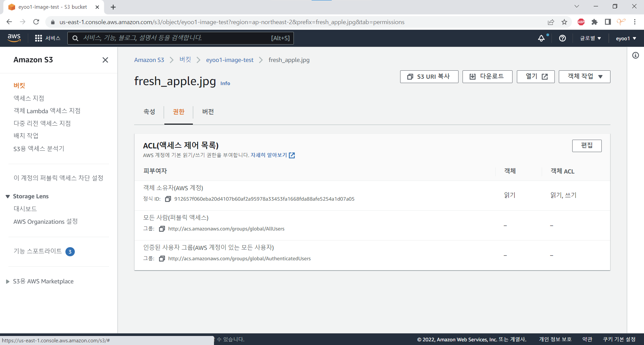Select the 권한 tab

[x=178, y=112]
